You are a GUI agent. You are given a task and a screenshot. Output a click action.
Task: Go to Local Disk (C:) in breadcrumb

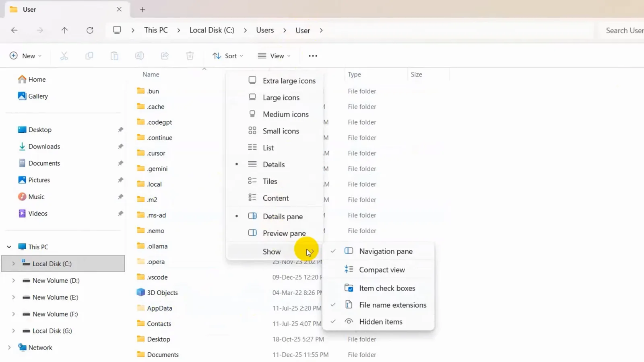tap(212, 30)
